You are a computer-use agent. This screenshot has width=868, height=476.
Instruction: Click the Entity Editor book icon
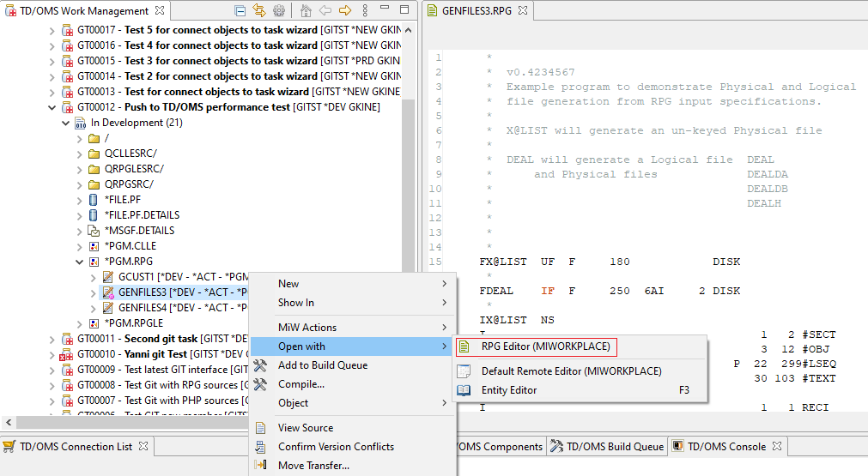pyautogui.click(x=464, y=390)
